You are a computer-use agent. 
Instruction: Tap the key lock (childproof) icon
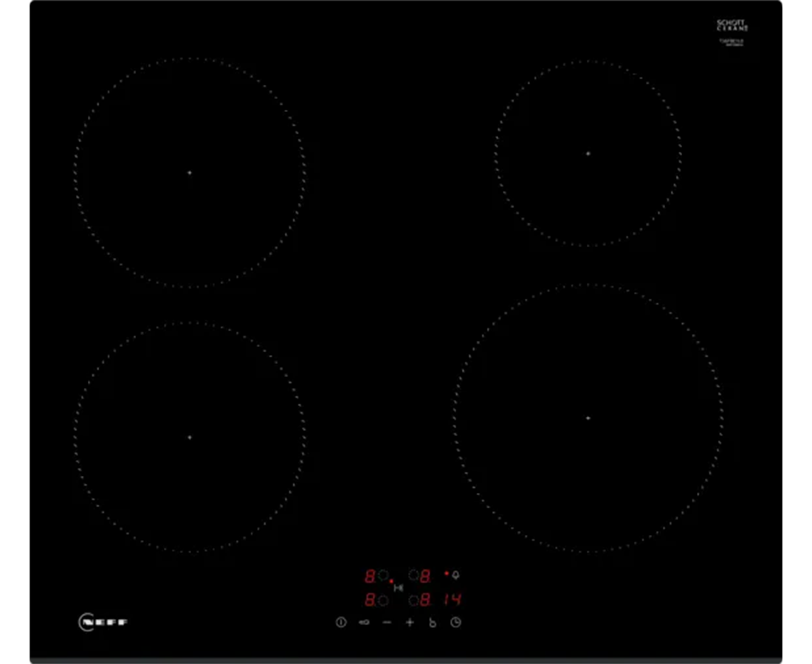[x=363, y=622]
